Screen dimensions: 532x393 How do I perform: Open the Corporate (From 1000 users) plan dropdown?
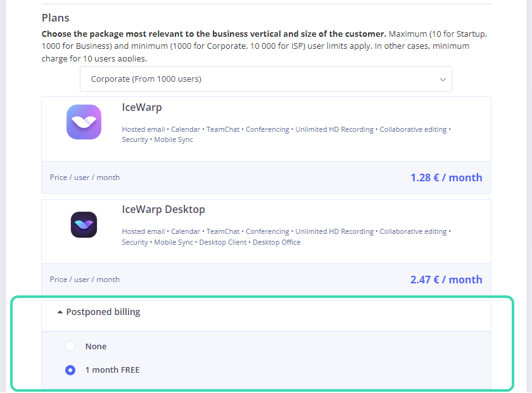click(x=265, y=79)
